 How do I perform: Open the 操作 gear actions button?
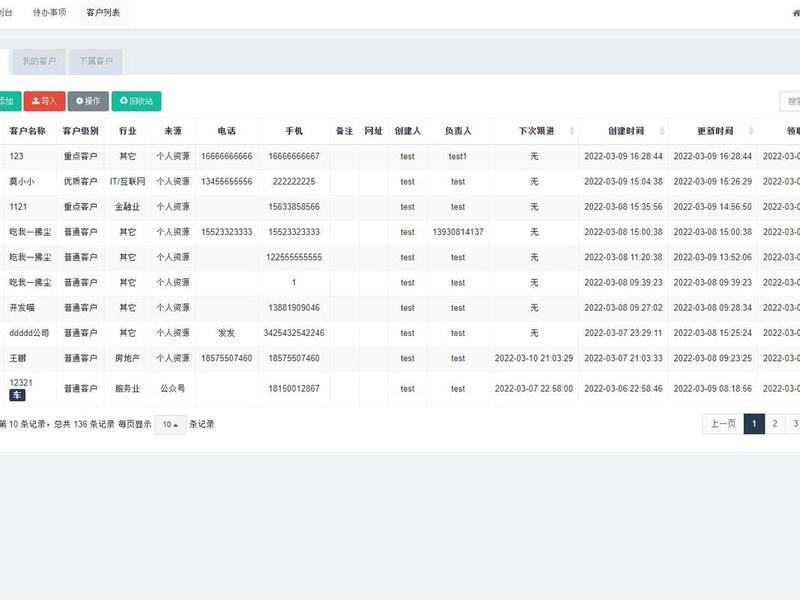pos(88,101)
